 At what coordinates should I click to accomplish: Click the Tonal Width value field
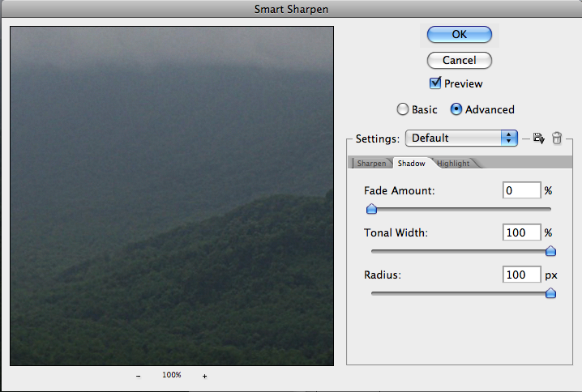coord(521,233)
